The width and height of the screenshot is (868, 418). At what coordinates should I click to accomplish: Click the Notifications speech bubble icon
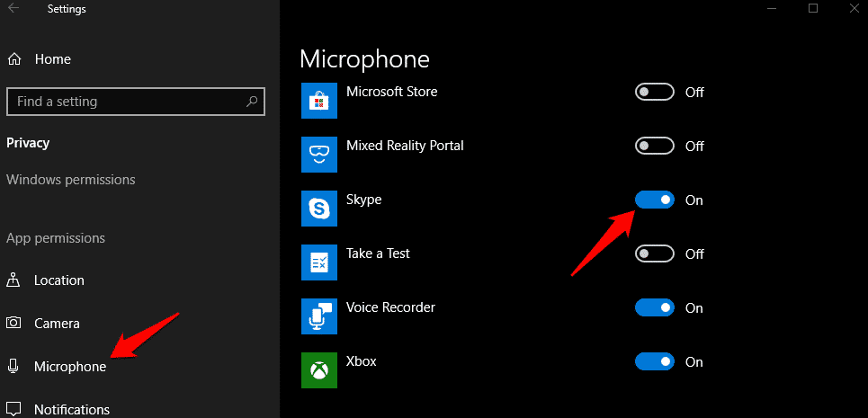tap(13, 410)
